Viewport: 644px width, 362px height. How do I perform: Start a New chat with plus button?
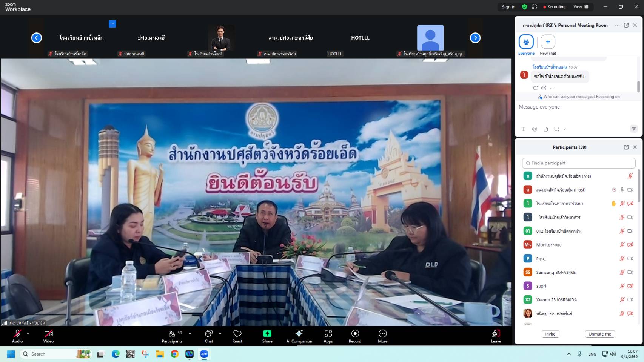[x=548, y=42]
